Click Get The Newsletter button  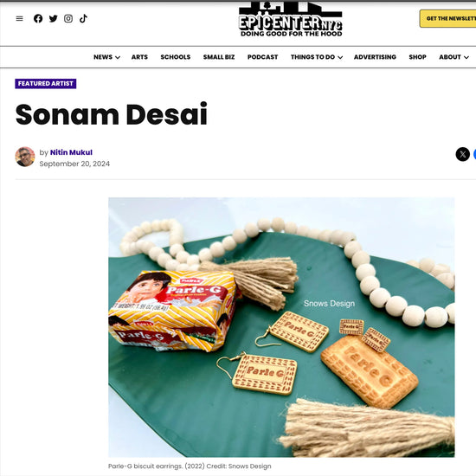pyautogui.click(x=448, y=18)
